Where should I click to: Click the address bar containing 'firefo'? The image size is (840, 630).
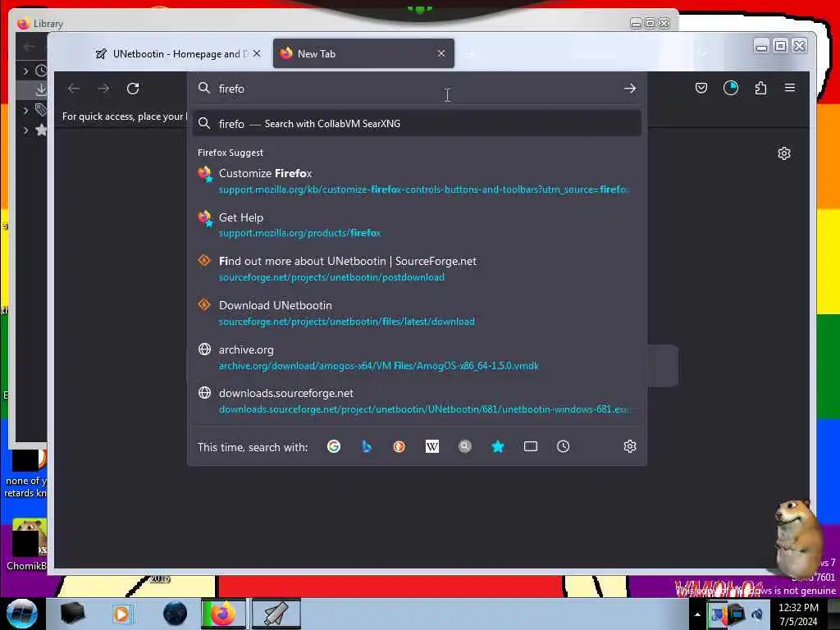click(418, 89)
